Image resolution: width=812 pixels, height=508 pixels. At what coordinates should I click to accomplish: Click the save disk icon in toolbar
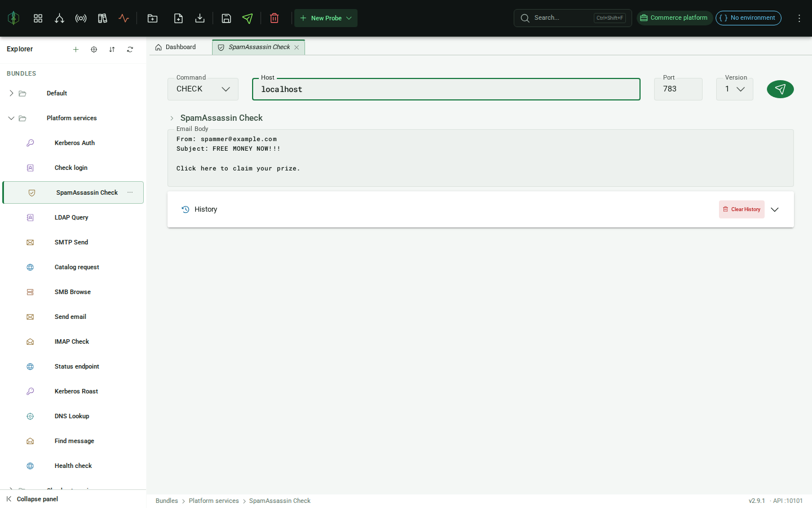[x=226, y=18]
